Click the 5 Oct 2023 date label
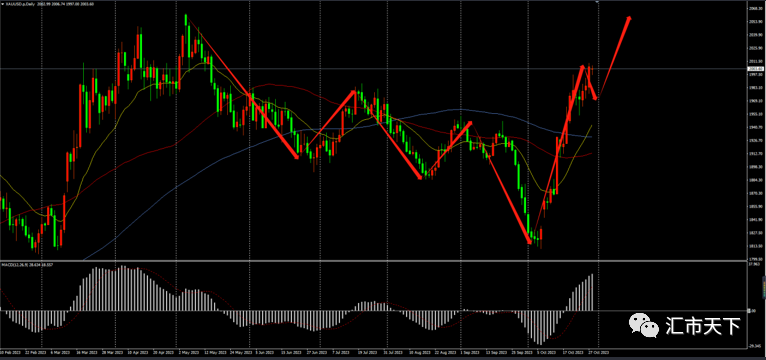 [x=547, y=352]
